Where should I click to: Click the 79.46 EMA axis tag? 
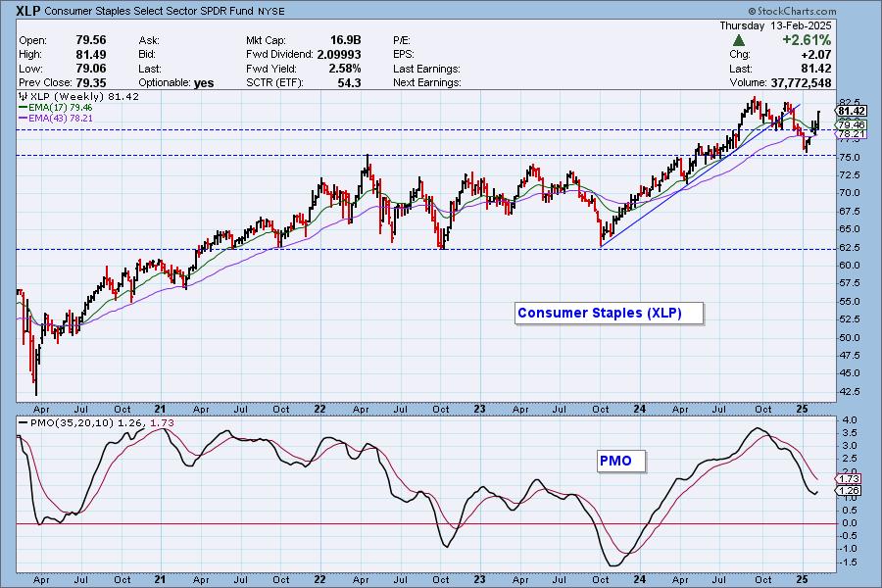(x=852, y=124)
